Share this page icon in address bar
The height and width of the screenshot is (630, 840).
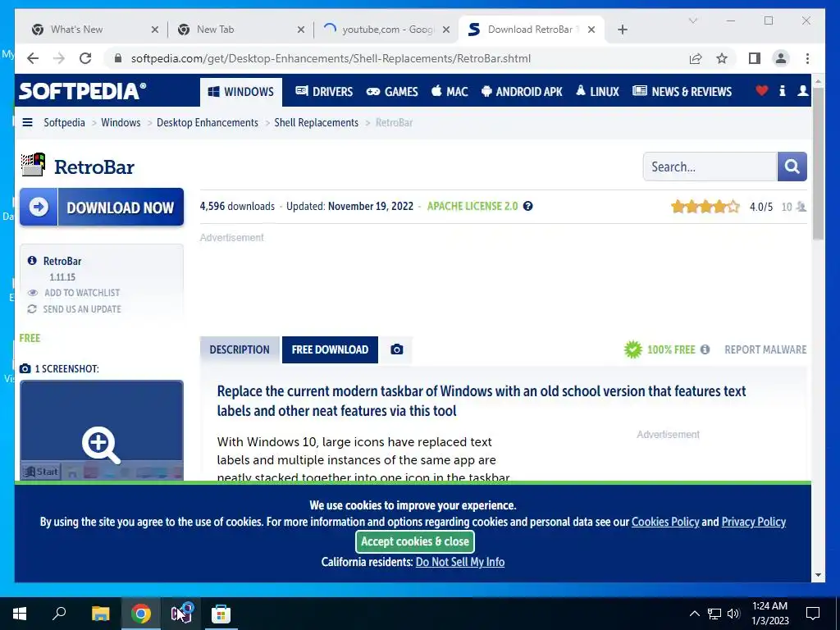pos(696,58)
